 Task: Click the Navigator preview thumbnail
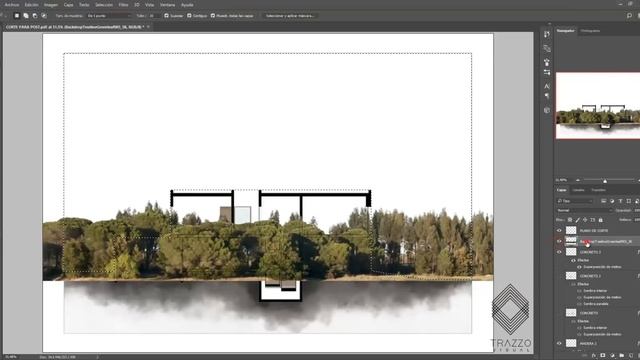click(x=598, y=106)
